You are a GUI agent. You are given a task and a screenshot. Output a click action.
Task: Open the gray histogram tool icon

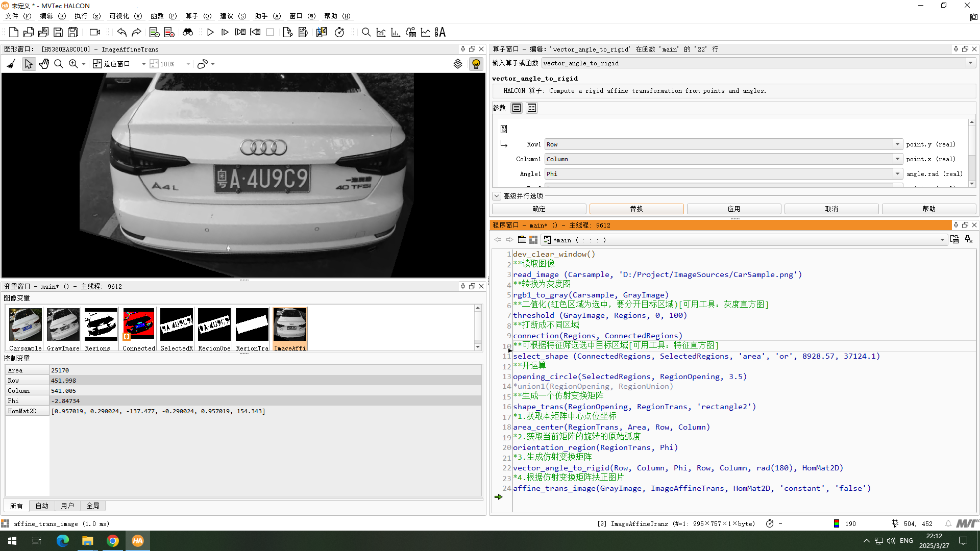pos(381,33)
